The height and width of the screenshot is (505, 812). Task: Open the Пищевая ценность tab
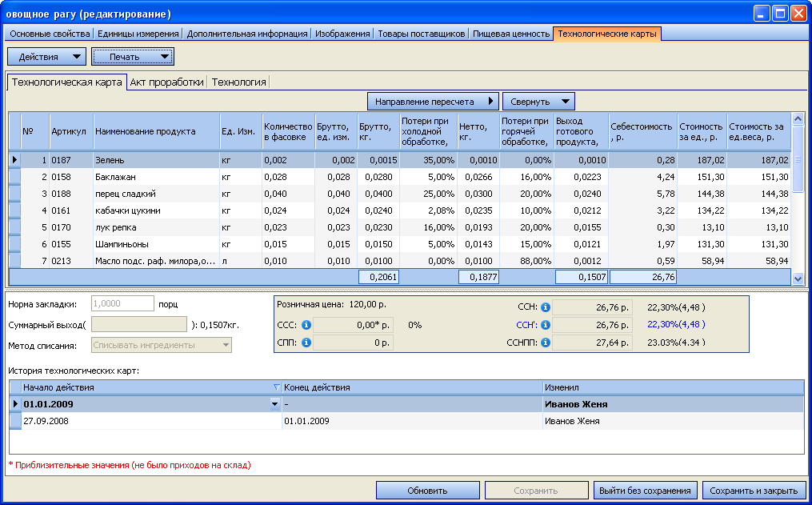(511, 34)
